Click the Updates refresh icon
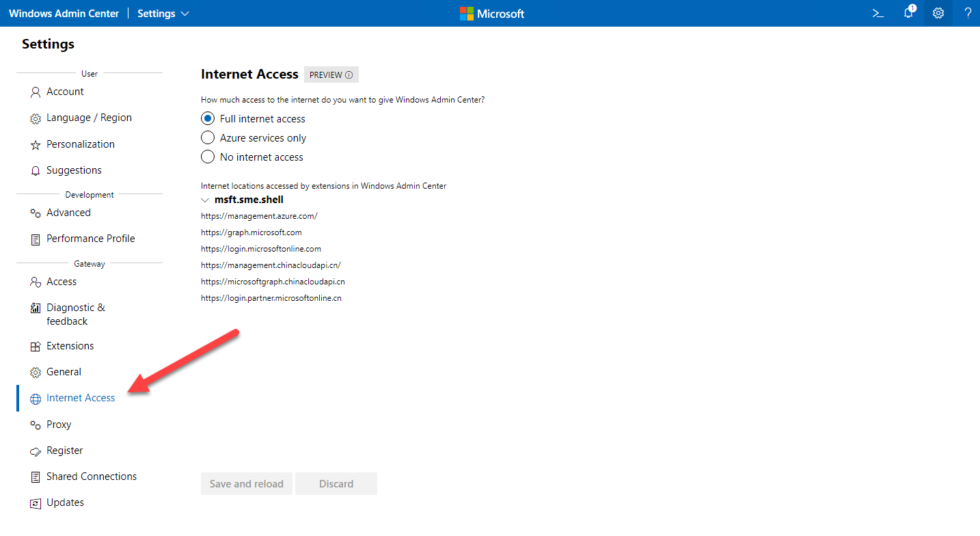The image size is (980, 536). pyautogui.click(x=36, y=503)
